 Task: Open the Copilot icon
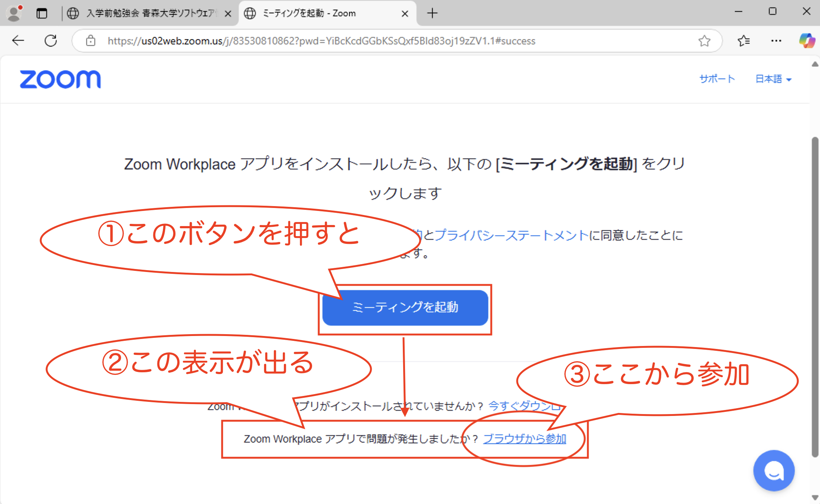[x=806, y=40]
